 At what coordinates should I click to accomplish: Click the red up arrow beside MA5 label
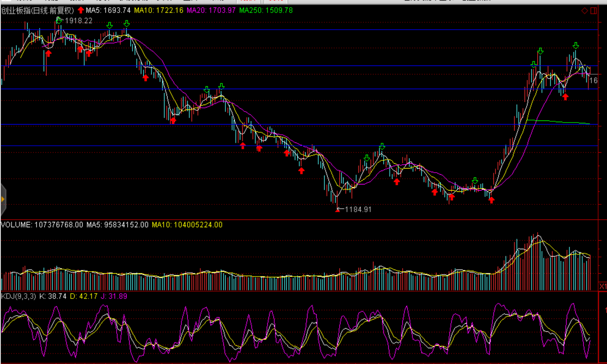click(x=81, y=10)
